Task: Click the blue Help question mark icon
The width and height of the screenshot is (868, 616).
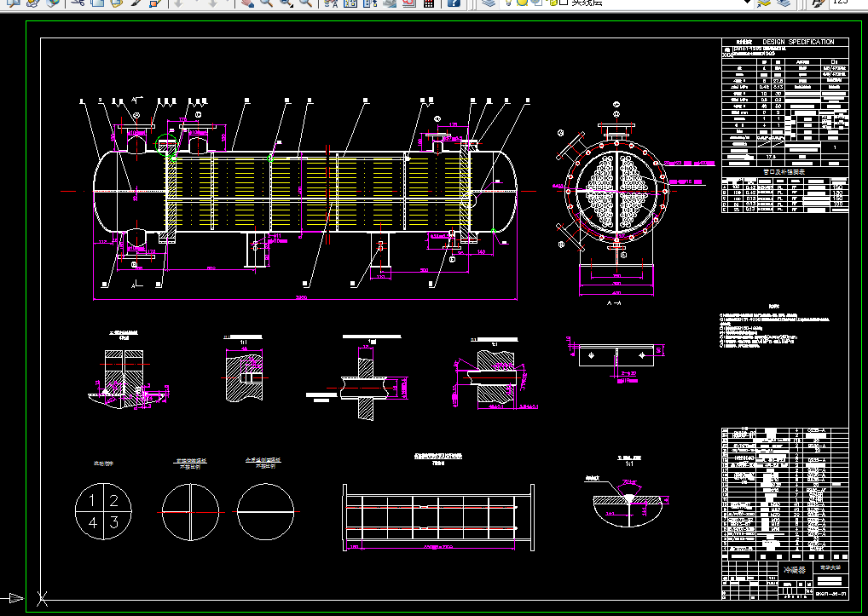Action: (454, 3)
